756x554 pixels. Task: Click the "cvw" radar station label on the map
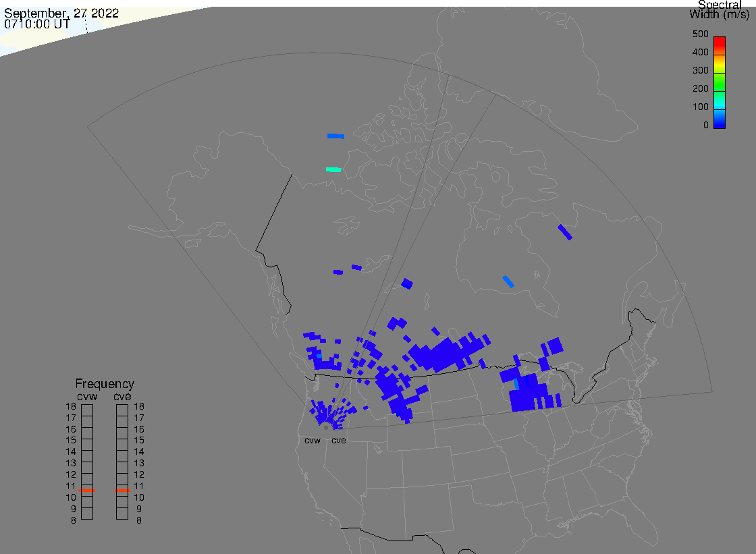[x=313, y=441]
